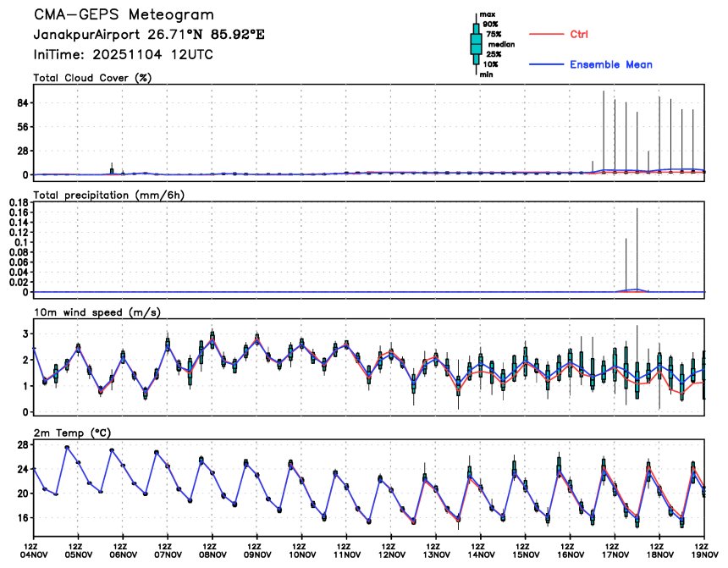The width and height of the screenshot is (728, 568).
Task: Click the 12Z 04NOV time axis label
Action: pos(35,550)
